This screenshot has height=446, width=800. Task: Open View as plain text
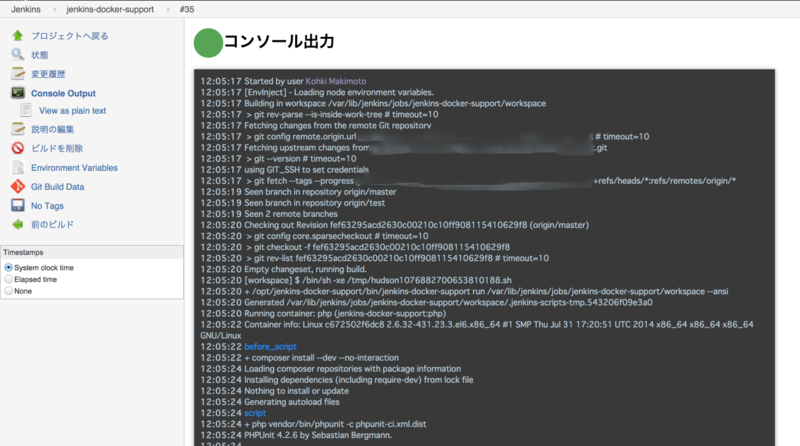(x=72, y=111)
